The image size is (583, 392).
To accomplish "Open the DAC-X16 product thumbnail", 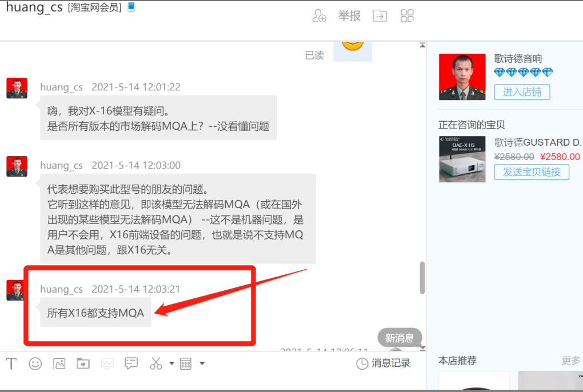I will pos(462,159).
